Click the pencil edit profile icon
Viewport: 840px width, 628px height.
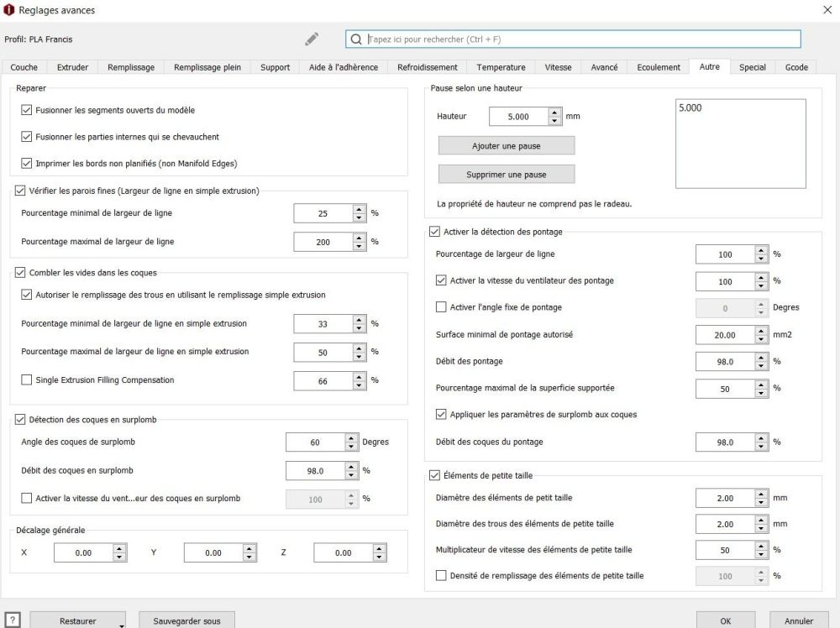[312, 39]
